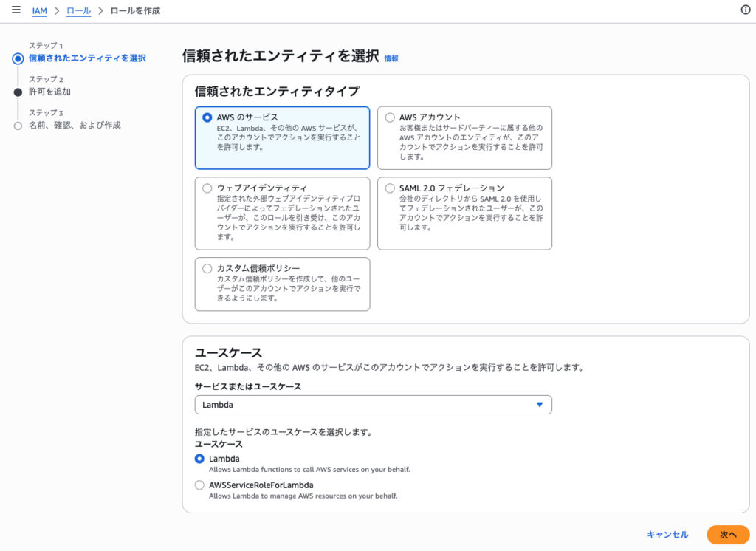Screen dimensions: 756x551
Task: Click the Step 1 progress indicator circle
Action: click(x=18, y=58)
